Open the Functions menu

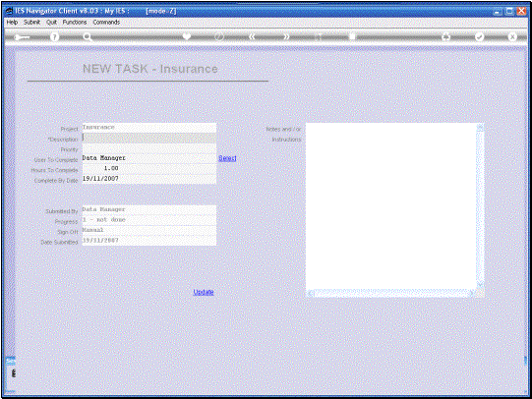[x=75, y=22]
